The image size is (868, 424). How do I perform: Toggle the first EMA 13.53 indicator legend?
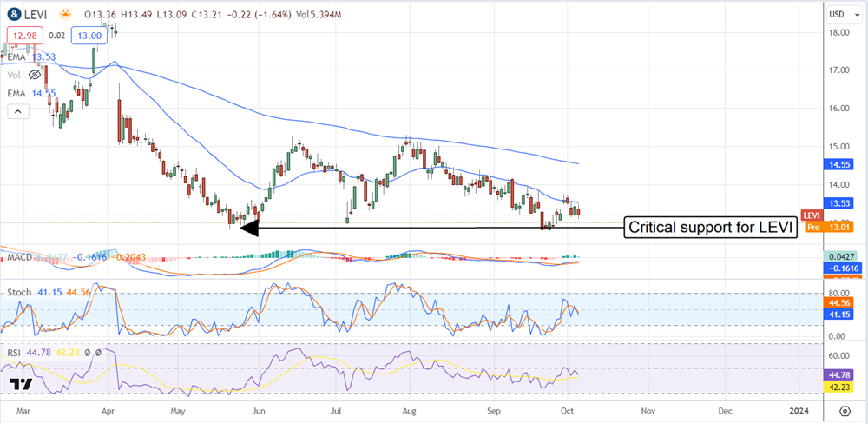click(x=17, y=57)
